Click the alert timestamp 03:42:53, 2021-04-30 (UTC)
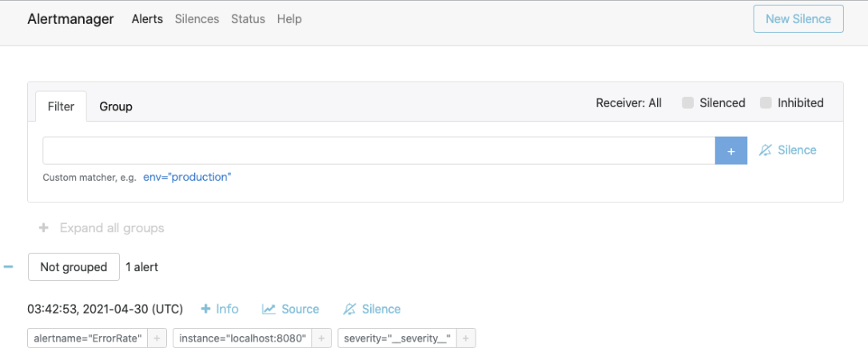 tap(106, 309)
